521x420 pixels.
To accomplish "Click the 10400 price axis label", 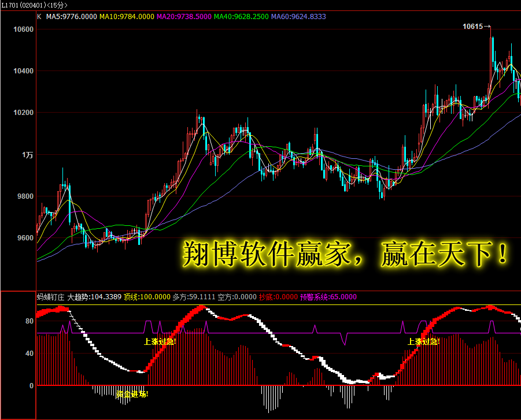I will [x=23, y=70].
